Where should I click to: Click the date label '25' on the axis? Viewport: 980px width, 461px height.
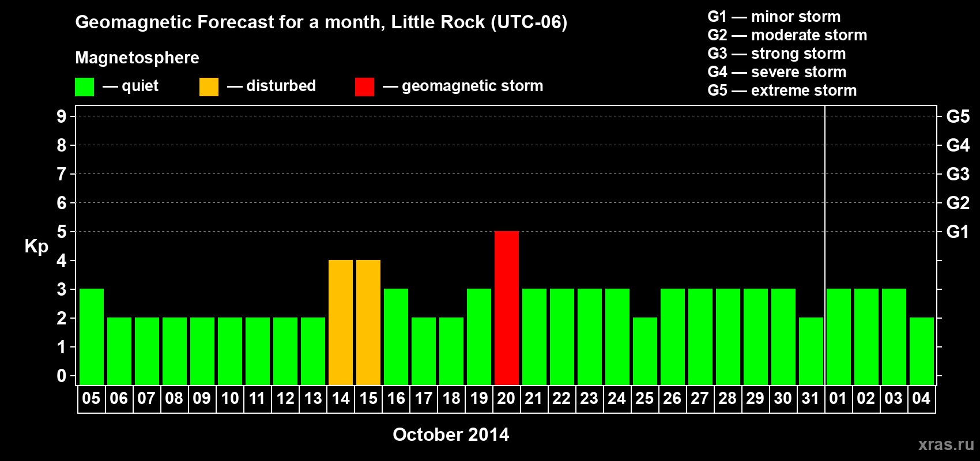(x=644, y=398)
